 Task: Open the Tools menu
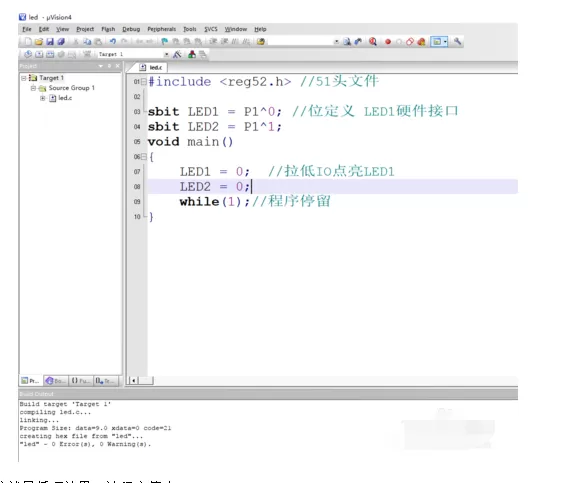coord(189,29)
